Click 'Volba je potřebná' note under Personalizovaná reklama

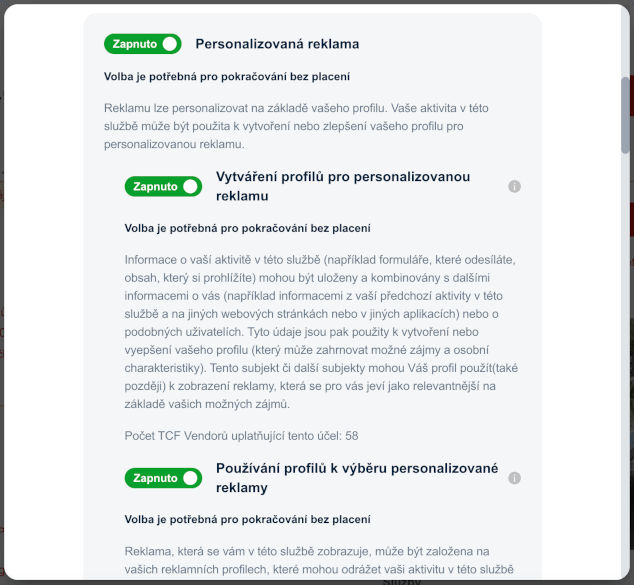tap(227, 76)
